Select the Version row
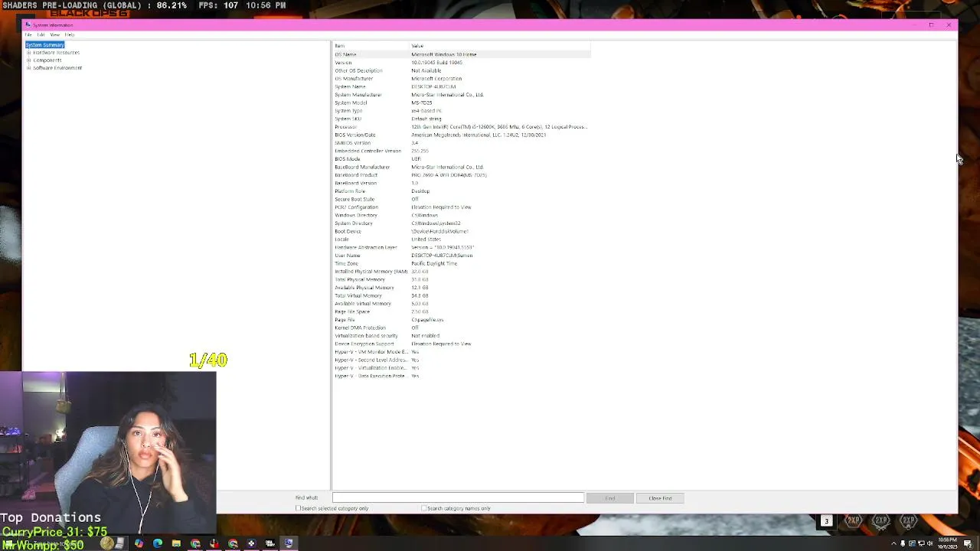Image resolution: width=980 pixels, height=551 pixels. (462, 63)
